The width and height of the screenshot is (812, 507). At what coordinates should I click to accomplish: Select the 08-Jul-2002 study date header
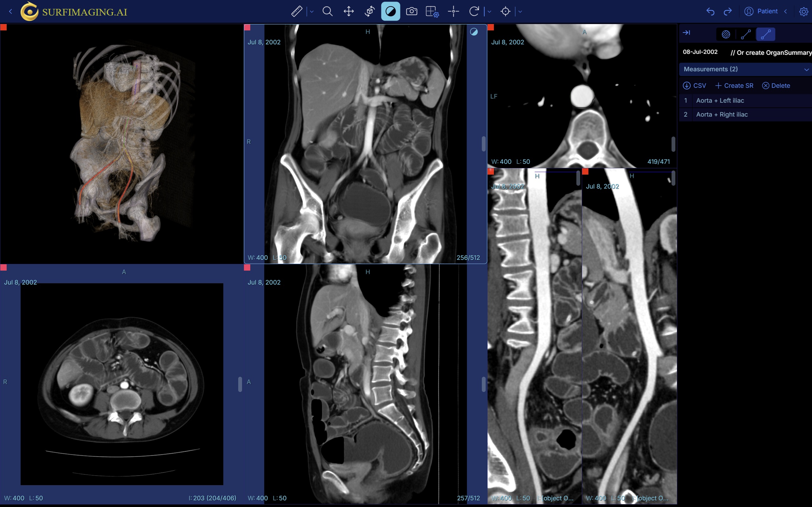pyautogui.click(x=700, y=52)
